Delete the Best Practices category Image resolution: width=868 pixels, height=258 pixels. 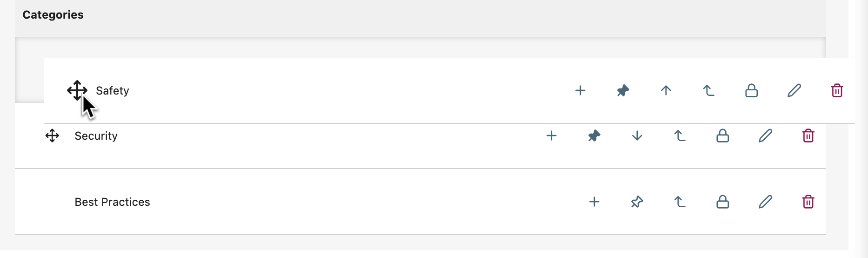[x=808, y=202]
